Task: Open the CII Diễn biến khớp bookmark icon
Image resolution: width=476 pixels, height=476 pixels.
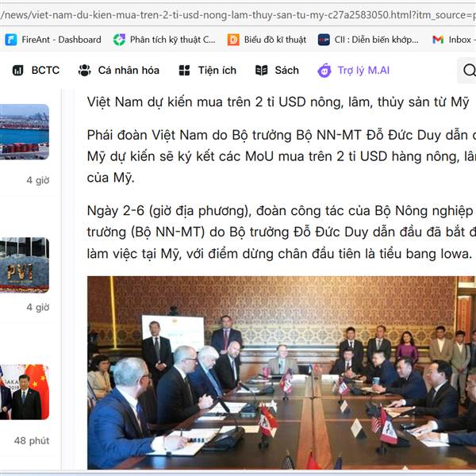Action: (324, 40)
